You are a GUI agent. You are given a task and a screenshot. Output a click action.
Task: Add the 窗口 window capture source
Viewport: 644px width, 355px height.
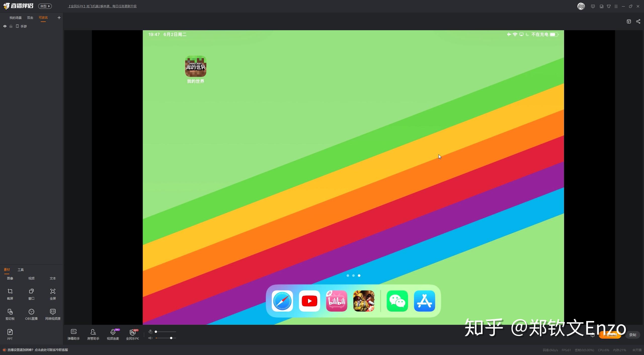coord(31,294)
